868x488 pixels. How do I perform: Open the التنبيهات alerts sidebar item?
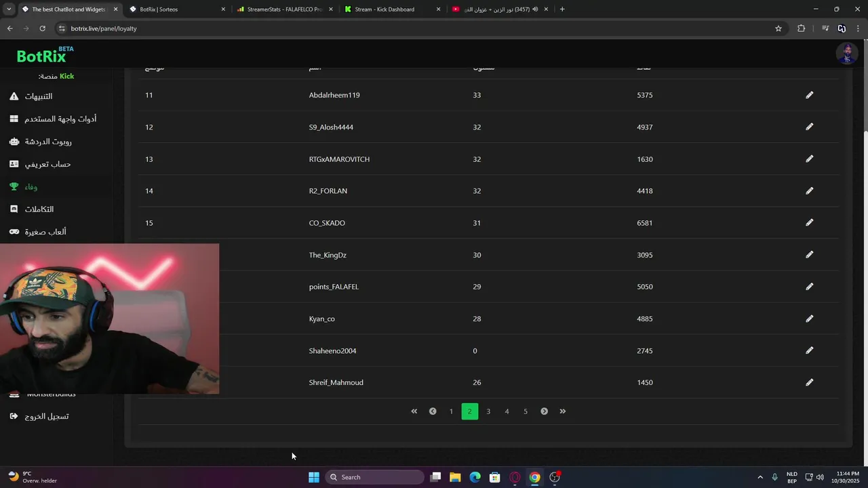point(31,96)
